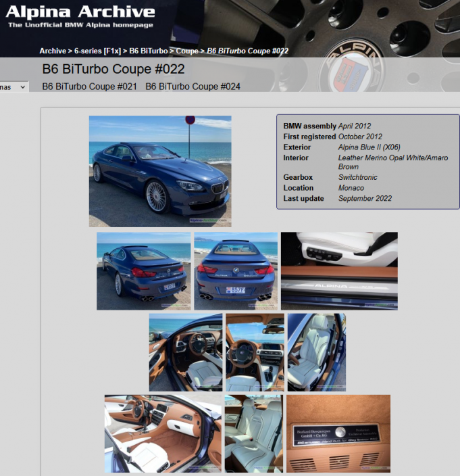Open the rear three-quarter view photo

tap(142, 271)
